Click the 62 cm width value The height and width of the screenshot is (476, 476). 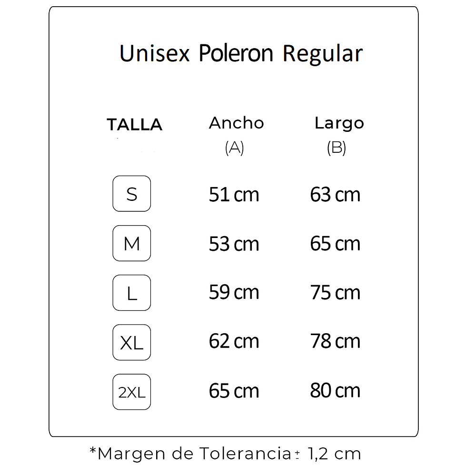234,342
